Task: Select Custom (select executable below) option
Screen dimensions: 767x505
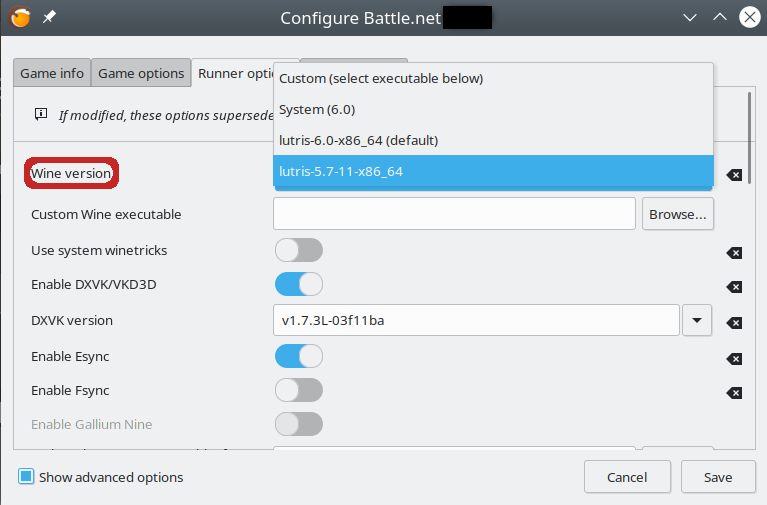Action: pyautogui.click(x=493, y=78)
